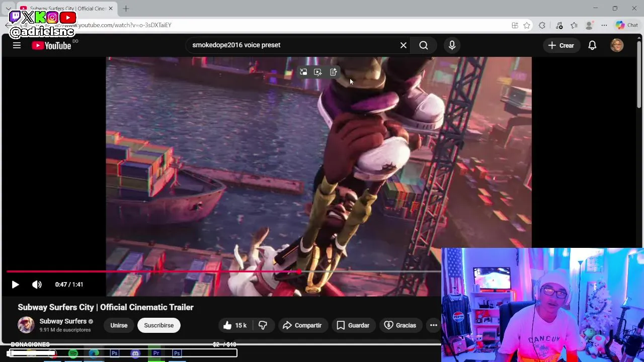Open the browser profile icon
The image size is (644, 362).
(x=589, y=25)
